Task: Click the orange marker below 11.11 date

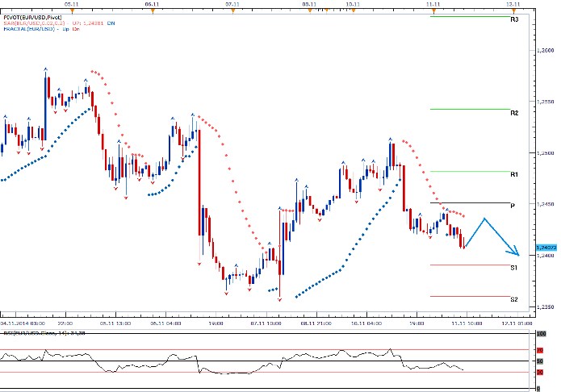Action: pos(434,10)
